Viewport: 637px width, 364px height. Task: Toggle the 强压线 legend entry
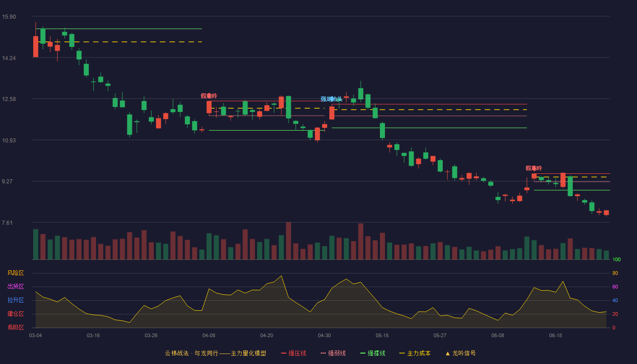tap(293, 353)
